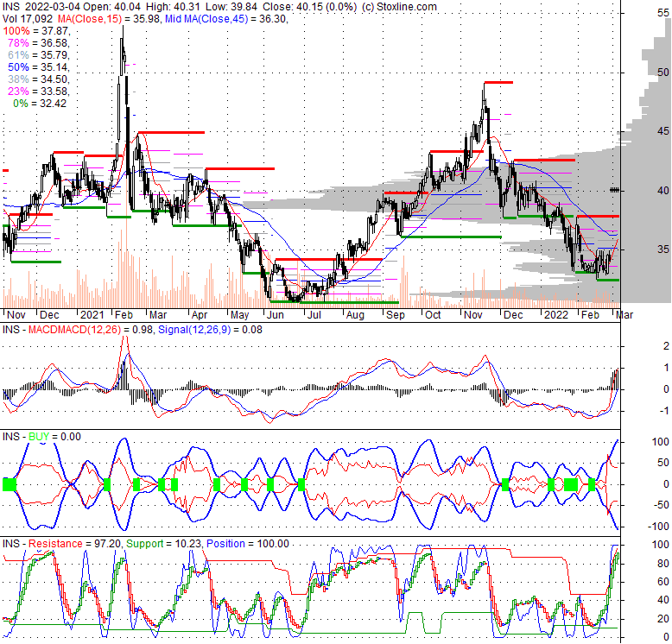Click the 35 price axis label
The width and height of the screenshot is (672, 644).
(663, 249)
